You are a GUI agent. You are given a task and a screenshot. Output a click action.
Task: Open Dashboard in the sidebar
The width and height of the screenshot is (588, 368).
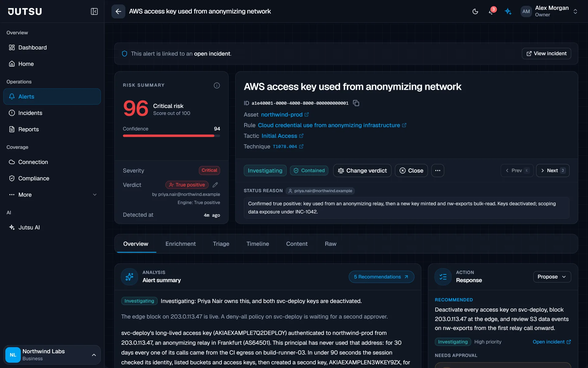(52, 48)
